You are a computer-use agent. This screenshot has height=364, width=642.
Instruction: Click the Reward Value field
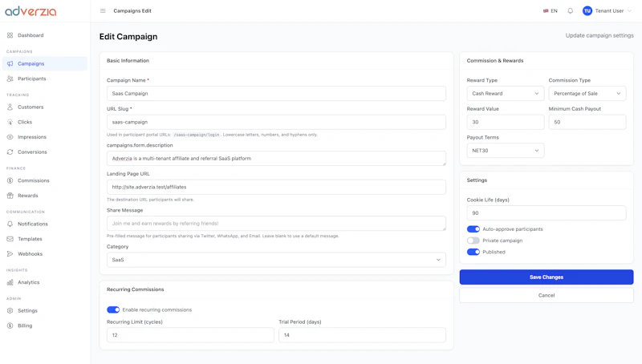pyautogui.click(x=506, y=122)
